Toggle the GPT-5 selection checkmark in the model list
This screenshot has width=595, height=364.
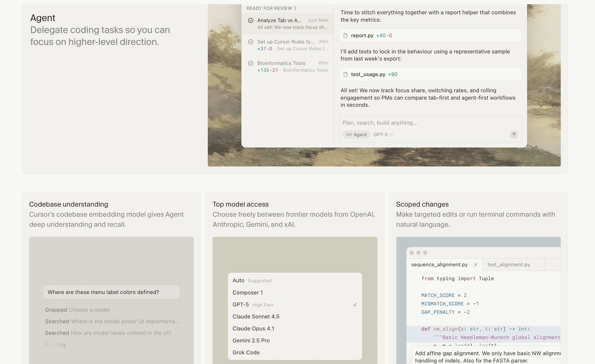pyautogui.click(x=355, y=305)
